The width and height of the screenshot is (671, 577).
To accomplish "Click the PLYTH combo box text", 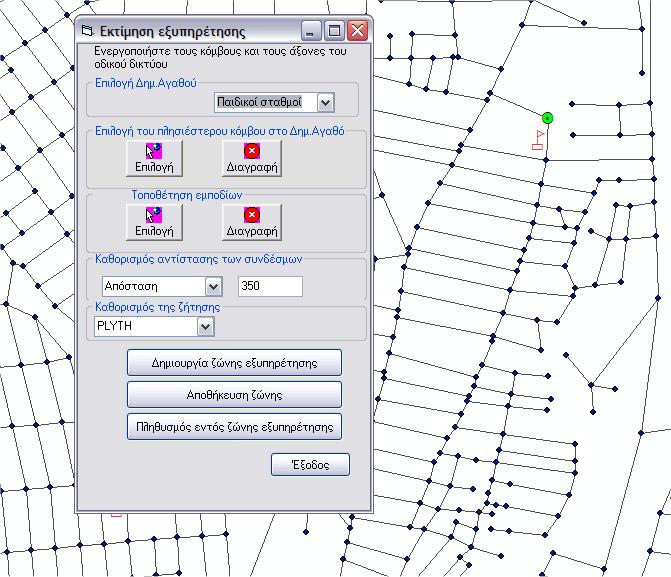I will point(114,326).
